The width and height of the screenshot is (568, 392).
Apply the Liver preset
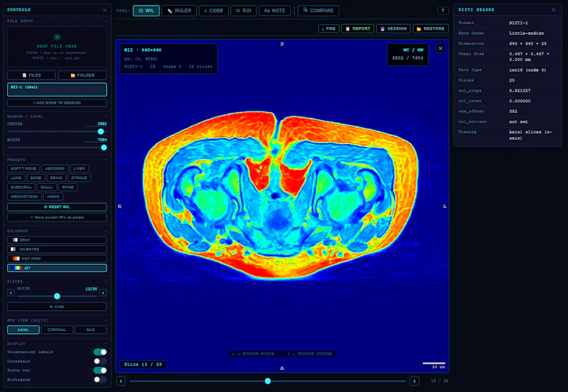79,168
